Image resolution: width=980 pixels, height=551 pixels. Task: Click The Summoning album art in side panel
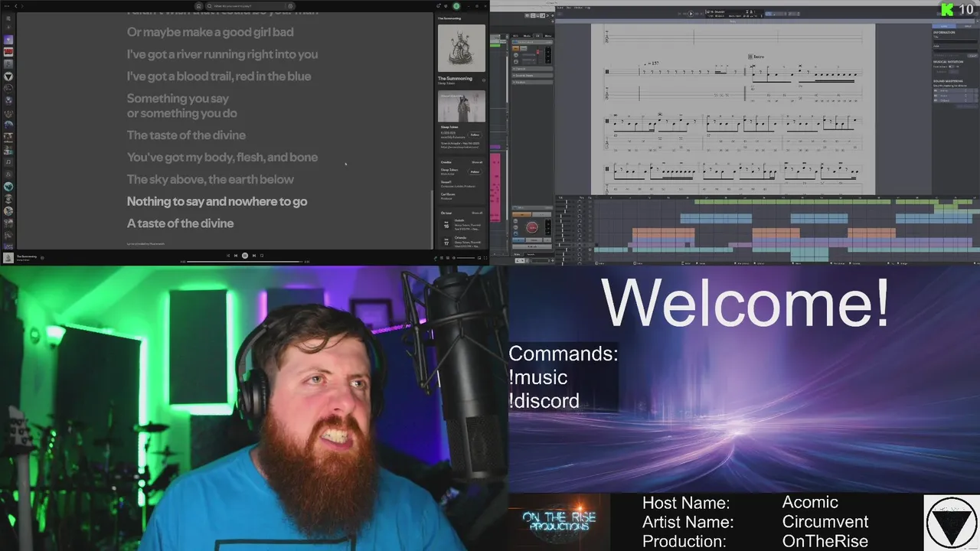tap(462, 48)
